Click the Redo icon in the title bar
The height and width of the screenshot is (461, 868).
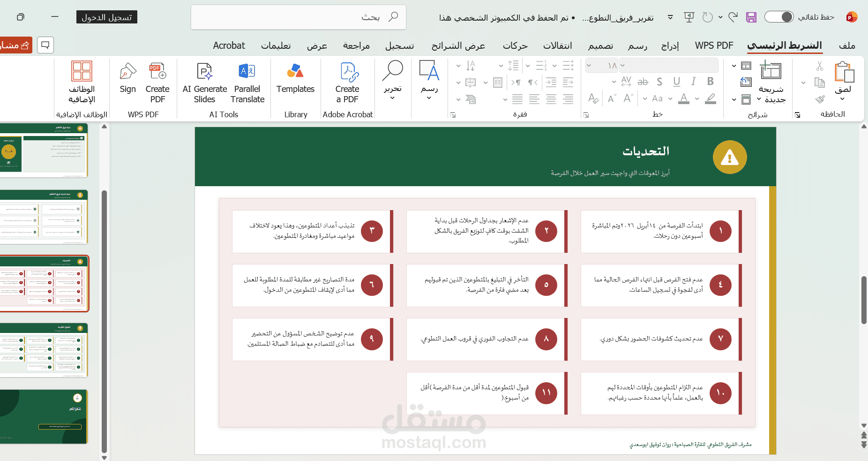pos(707,17)
